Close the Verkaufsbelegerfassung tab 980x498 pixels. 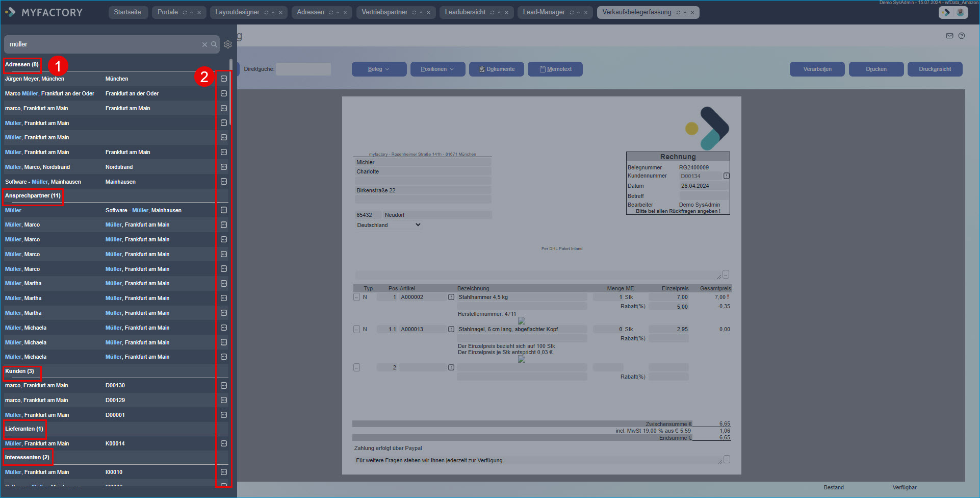[x=692, y=13]
